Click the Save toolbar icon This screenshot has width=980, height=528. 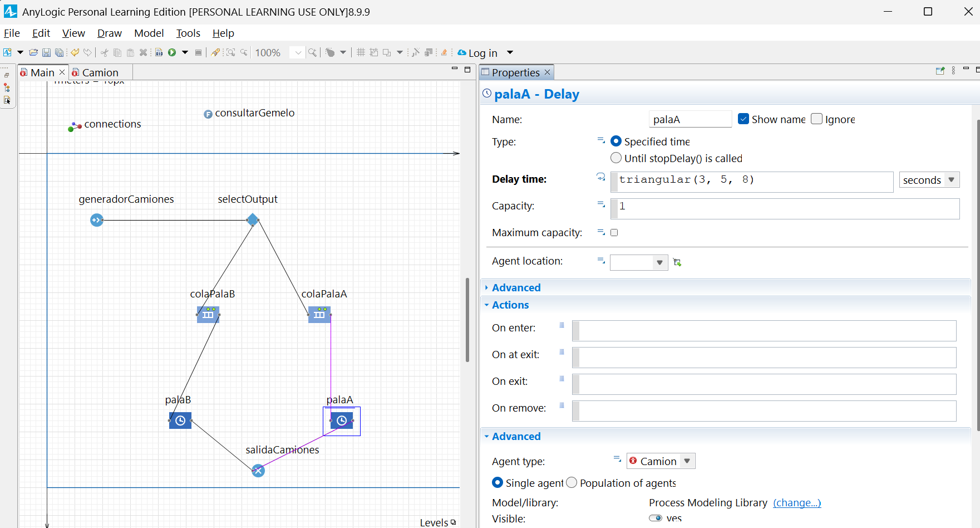point(47,52)
